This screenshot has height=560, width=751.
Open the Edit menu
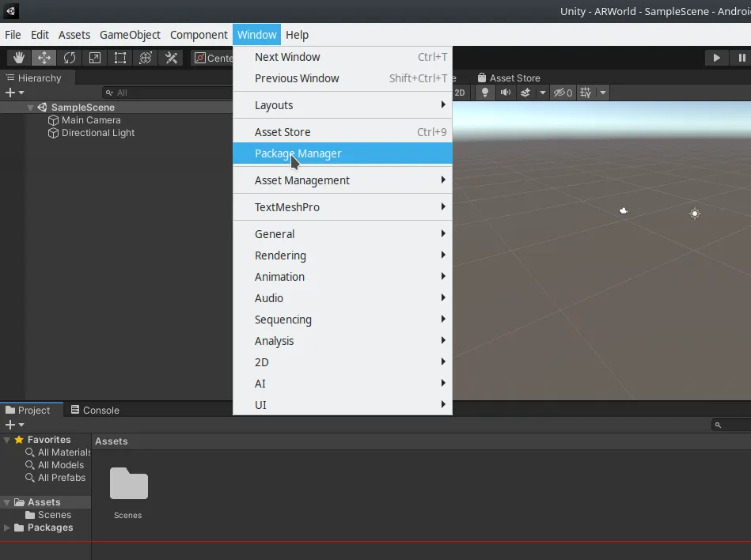click(40, 35)
